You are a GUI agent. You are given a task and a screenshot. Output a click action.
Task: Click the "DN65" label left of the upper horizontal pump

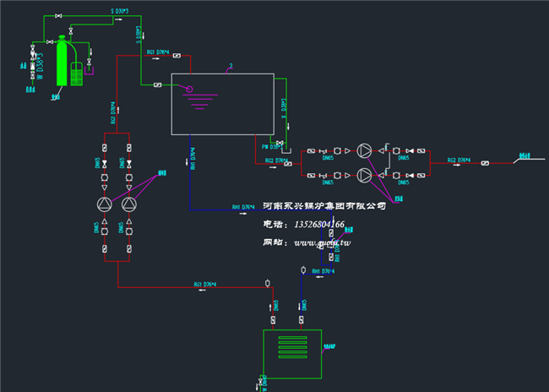point(328,158)
